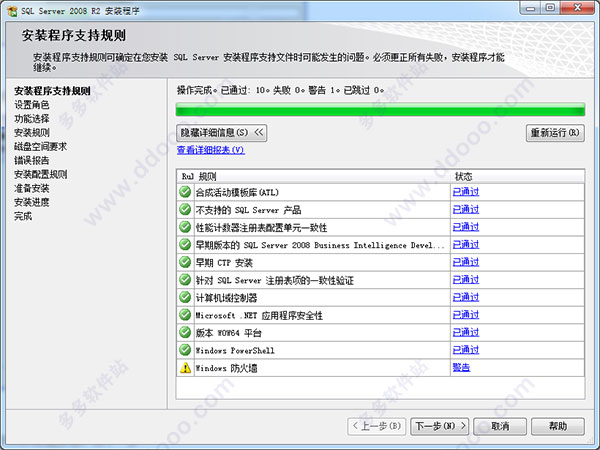Select 磁盘空间要求 step in sidebar
This screenshot has width=600, height=450.
click(41, 147)
